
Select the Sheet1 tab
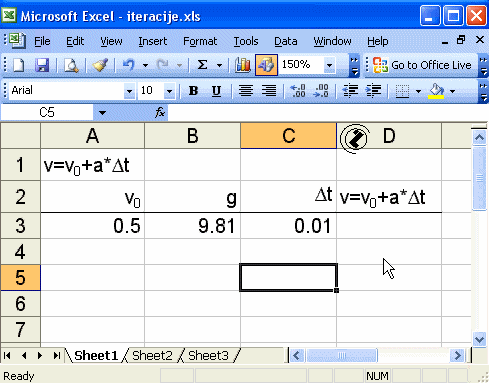96,356
